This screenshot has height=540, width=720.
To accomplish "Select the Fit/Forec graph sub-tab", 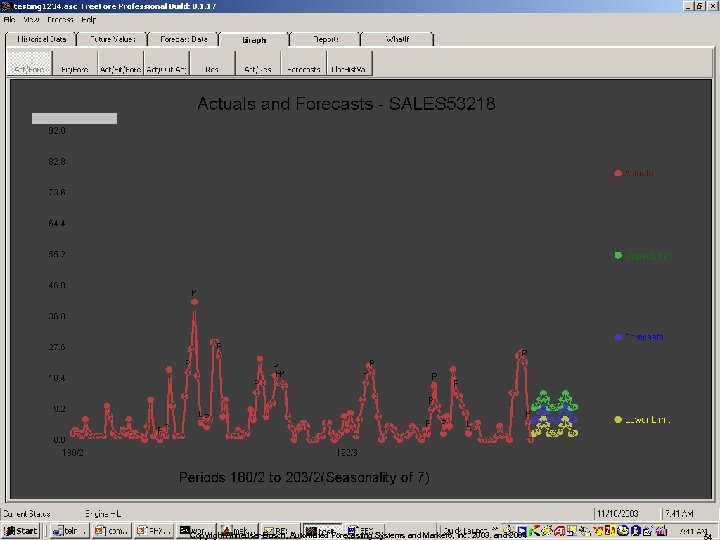I will click(x=75, y=63).
